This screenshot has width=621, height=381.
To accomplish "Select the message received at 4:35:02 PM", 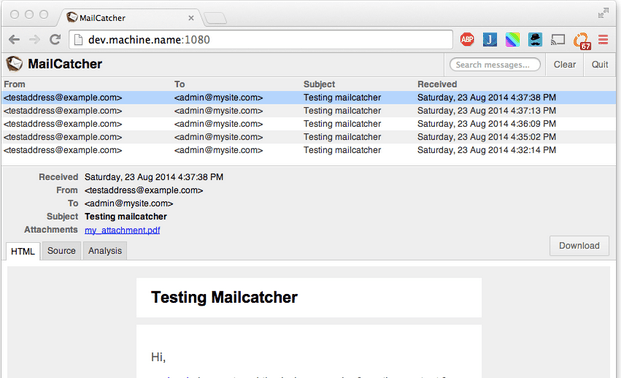I will (x=309, y=137).
